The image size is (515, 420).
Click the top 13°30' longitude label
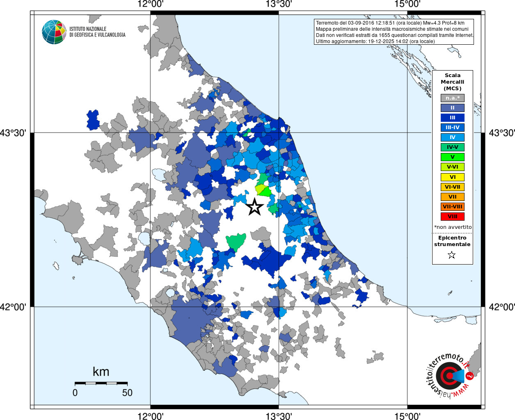tap(279, 4)
